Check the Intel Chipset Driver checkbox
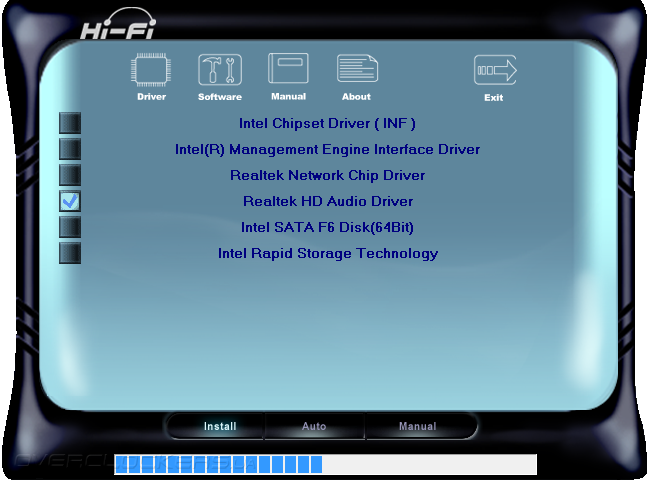Image resolution: width=650 pixels, height=480 pixels. pyautogui.click(x=70, y=123)
